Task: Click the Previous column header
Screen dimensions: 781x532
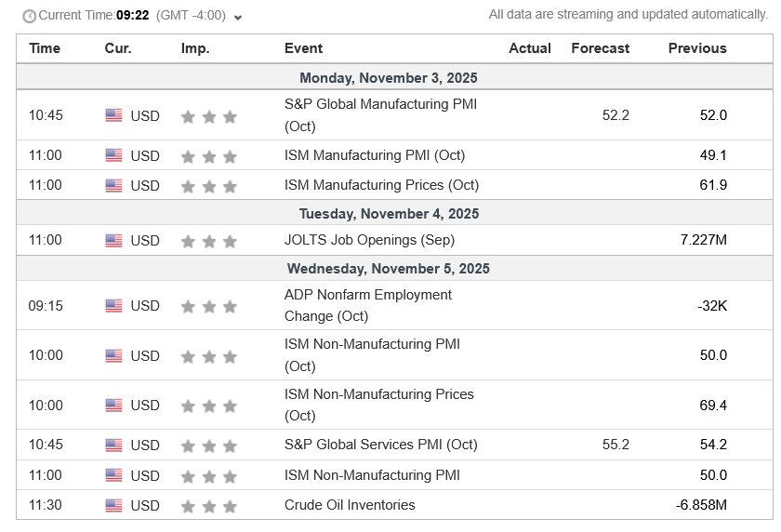Action: [697, 48]
